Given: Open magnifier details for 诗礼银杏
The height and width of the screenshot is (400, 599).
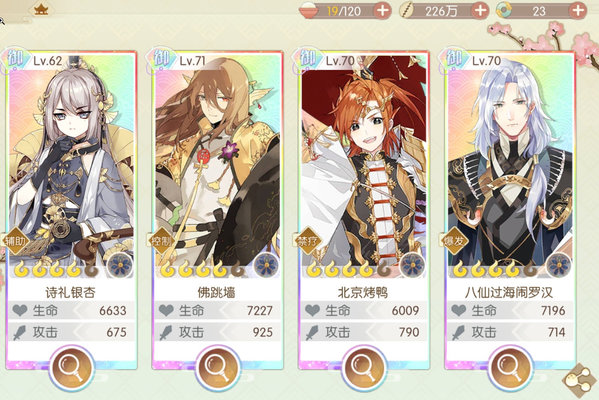Looking at the screenshot, I should [x=71, y=368].
